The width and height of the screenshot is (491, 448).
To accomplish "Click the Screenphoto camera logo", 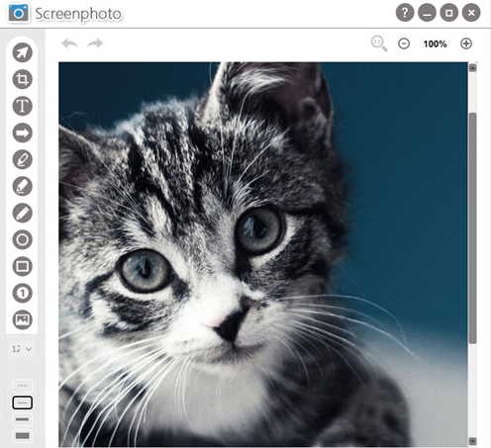I will click(x=19, y=13).
